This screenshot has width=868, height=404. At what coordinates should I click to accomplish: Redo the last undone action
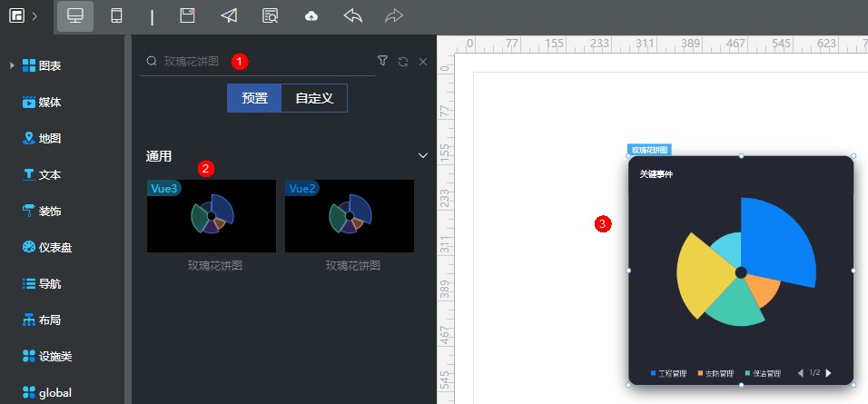click(x=393, y=15)
